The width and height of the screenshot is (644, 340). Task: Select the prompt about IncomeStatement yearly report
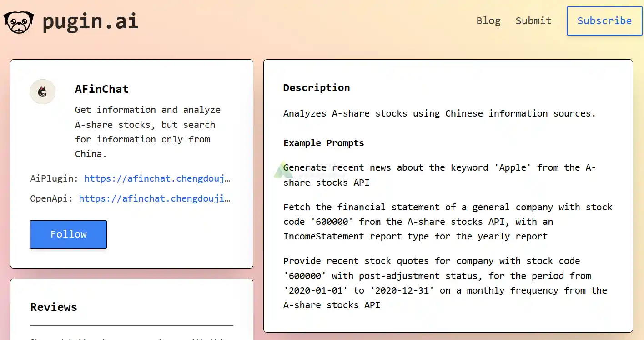(x=448, y=222)
